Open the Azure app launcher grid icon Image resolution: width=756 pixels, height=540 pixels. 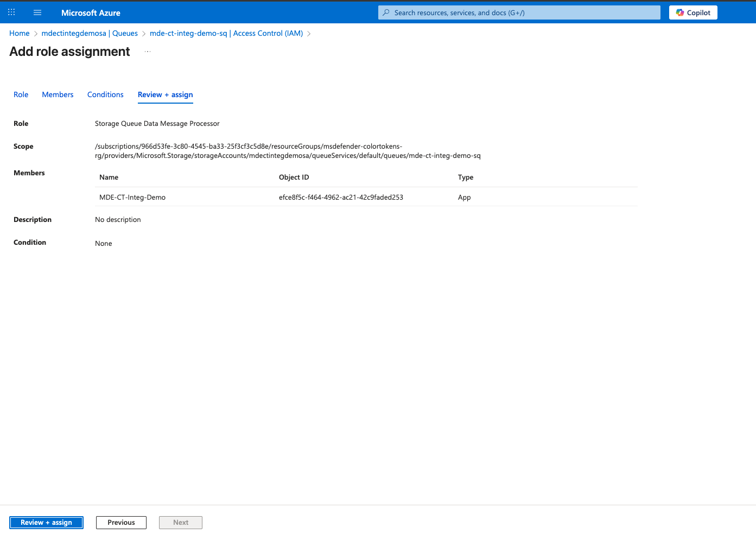[x=11, y=12]
